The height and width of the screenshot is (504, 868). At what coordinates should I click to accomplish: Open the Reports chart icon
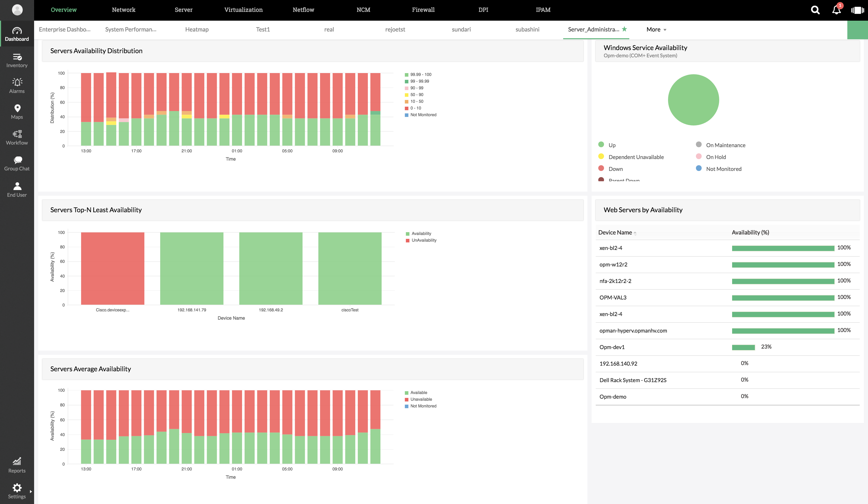pos(17,461)
